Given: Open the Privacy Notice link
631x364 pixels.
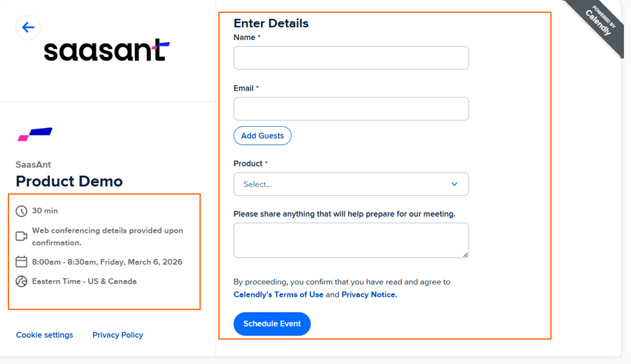Looking at the screenshot, I should tap(369, 295).
